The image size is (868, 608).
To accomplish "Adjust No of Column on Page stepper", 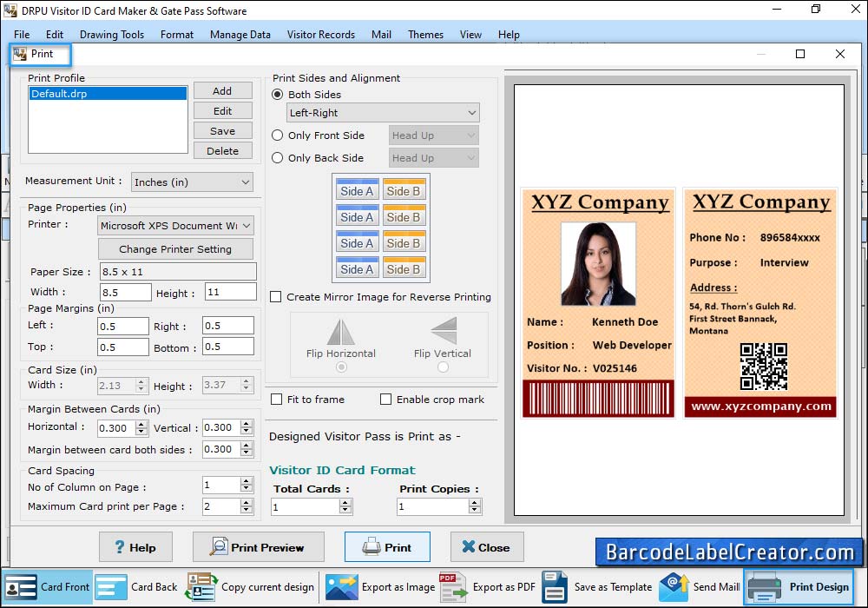I will tap(247, 485).
